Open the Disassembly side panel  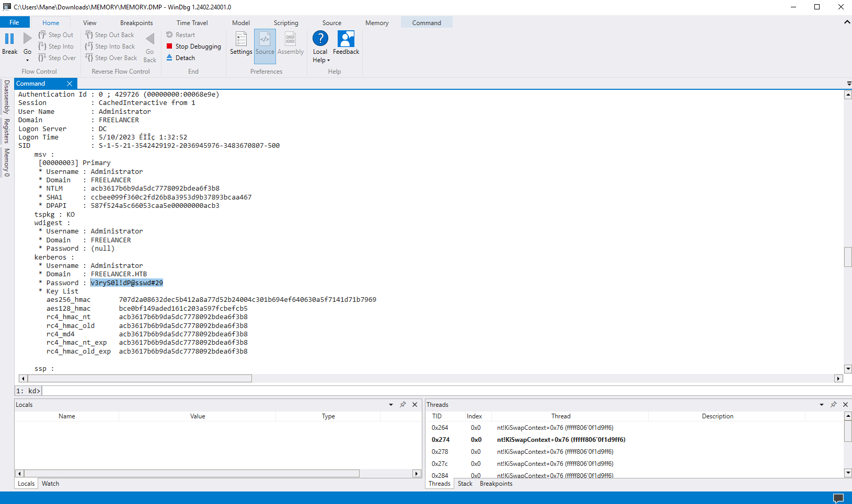[x=7, y=97]
